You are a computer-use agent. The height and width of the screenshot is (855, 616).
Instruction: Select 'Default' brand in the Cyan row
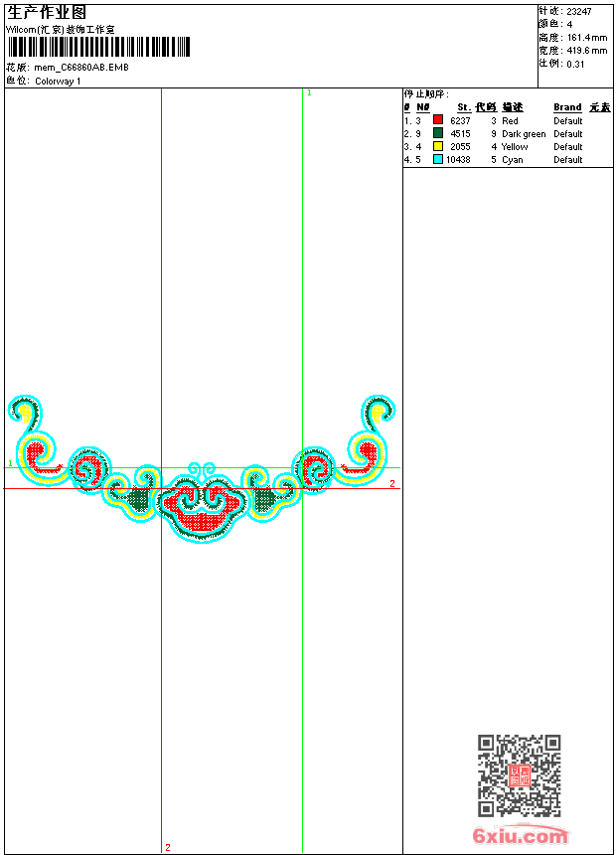point(568,160)
